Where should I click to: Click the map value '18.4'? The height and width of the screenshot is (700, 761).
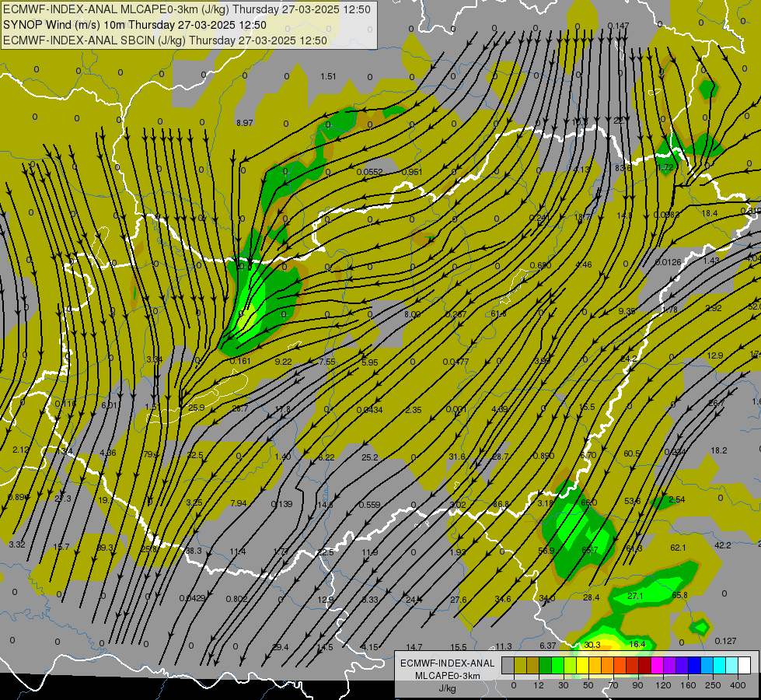point(710,213)
